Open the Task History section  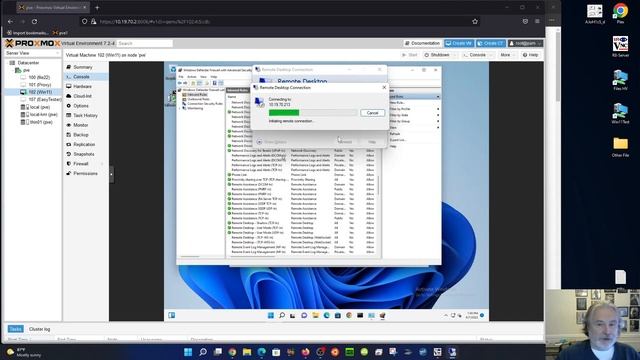coord(85,116)
